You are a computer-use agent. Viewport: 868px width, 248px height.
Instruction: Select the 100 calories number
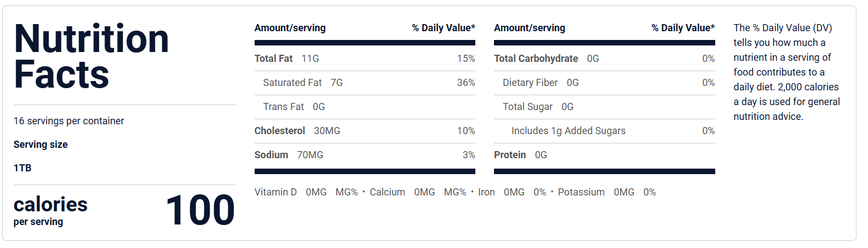[x=200, y=210]
